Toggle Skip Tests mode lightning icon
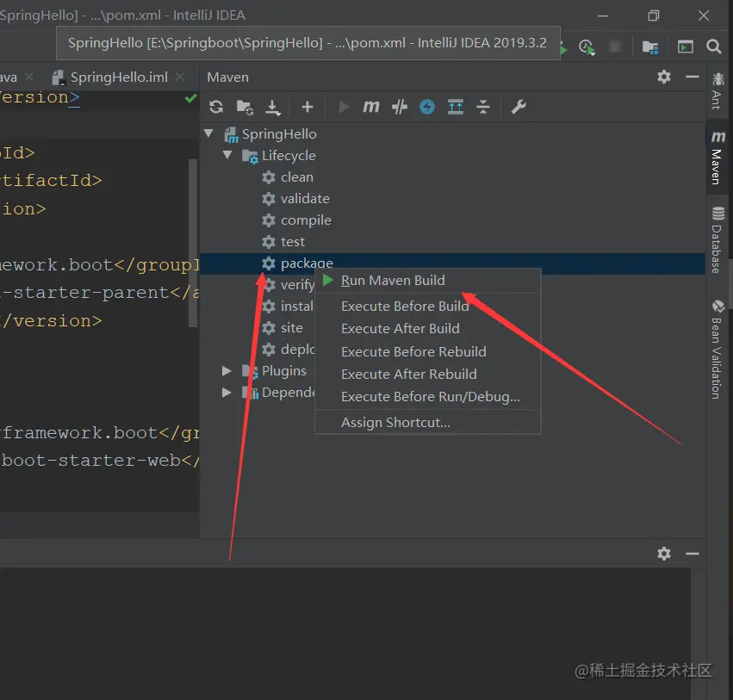 [427, 107]
